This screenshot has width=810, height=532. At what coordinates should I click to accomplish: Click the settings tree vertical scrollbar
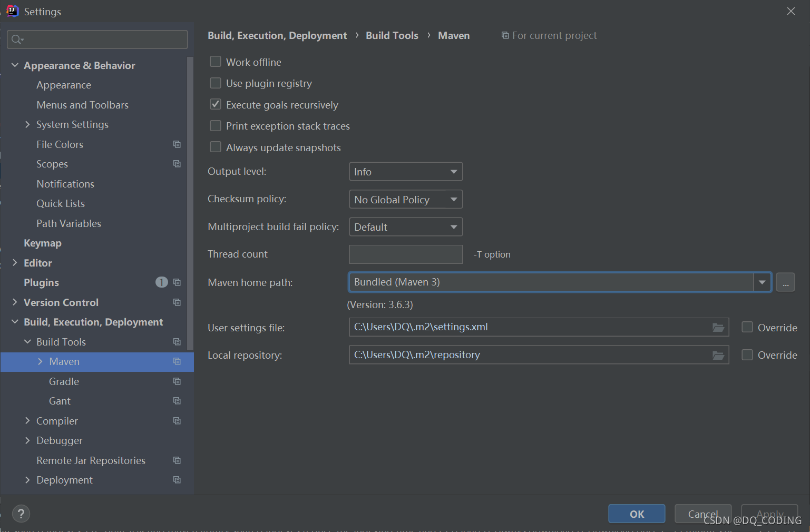[190, 203]
